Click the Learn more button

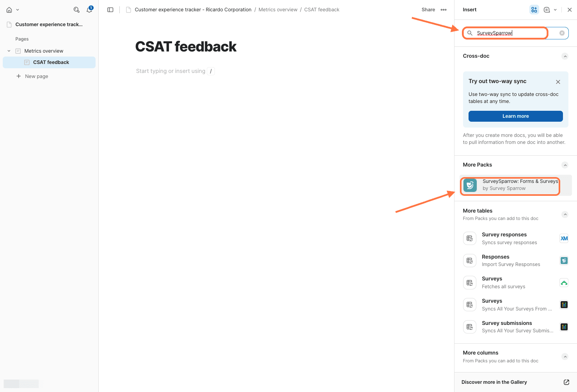515,116
